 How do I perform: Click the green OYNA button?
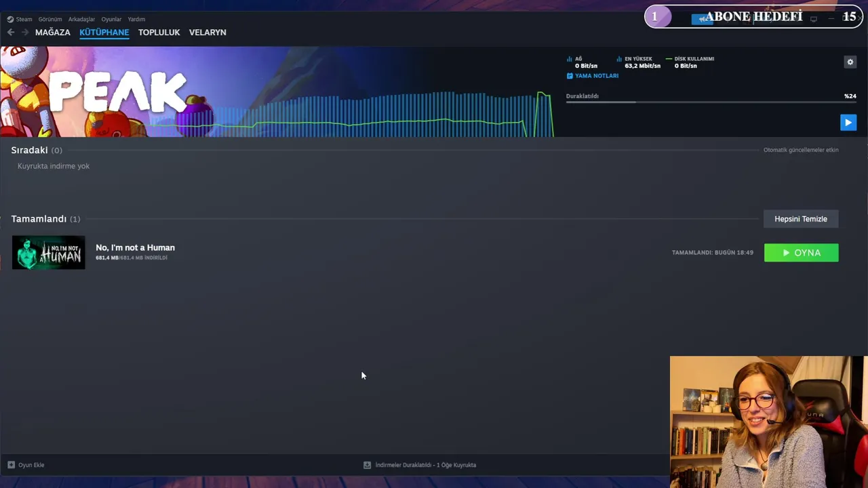[x=801, y=253]
